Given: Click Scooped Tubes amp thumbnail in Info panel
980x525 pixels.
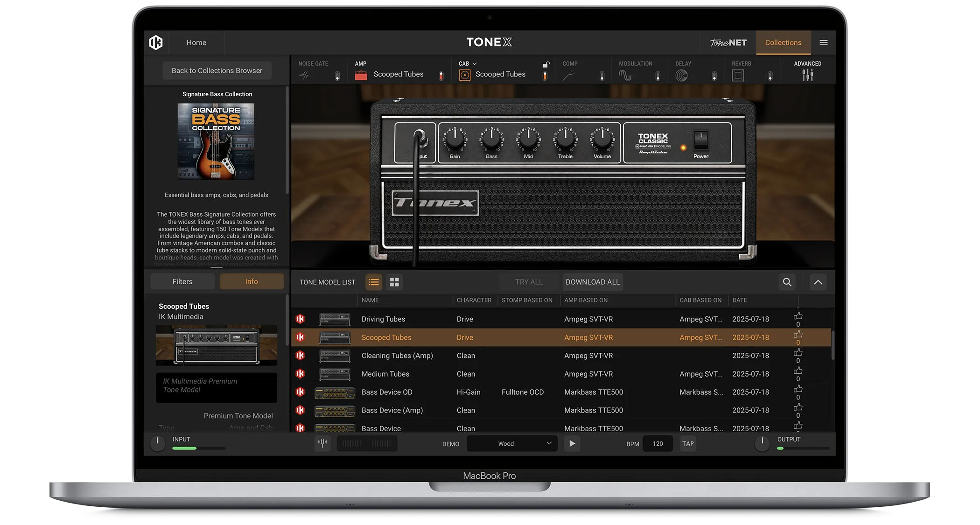Looking at the screenshot, I should 217,345.
